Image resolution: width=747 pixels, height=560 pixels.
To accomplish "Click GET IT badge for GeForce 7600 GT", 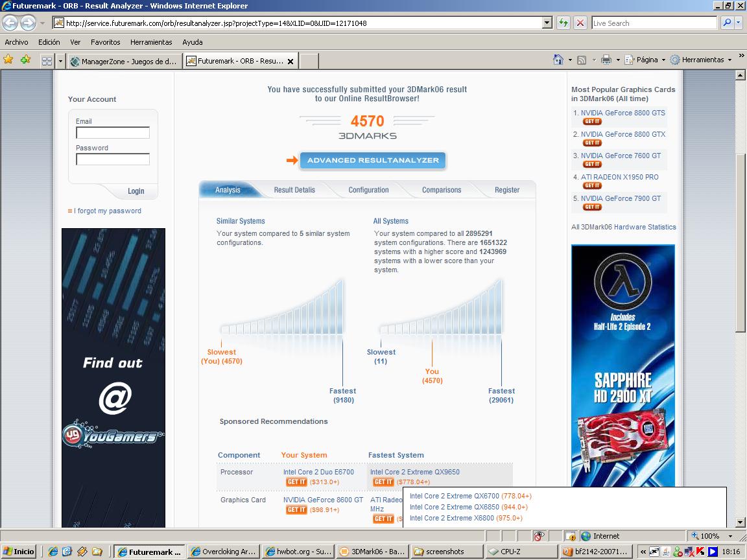I will click(x=592, y=164).
